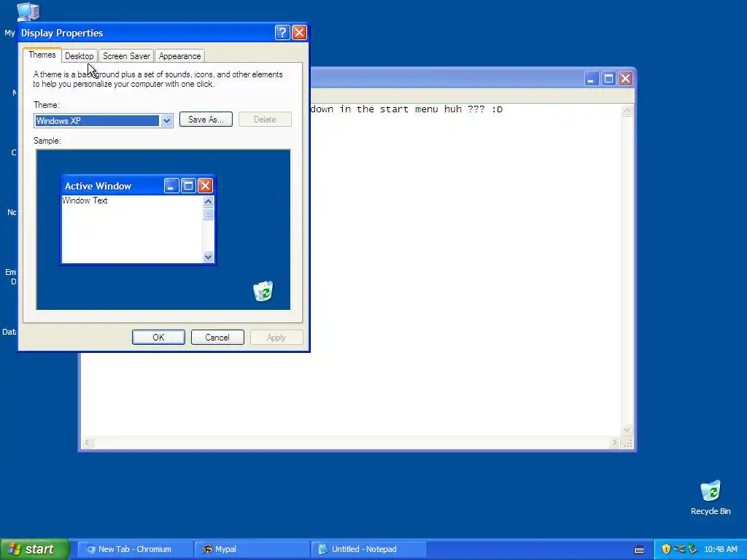Screen dimensions: 747x560
Task: Open the Recycle Bin on desktop
Action: click(x=711, y=497)
